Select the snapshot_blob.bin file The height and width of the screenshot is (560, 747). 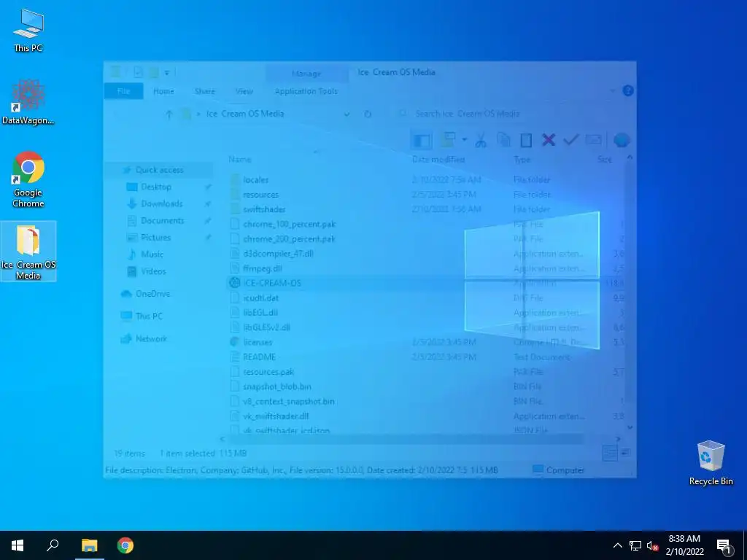(x=425, y=386)
